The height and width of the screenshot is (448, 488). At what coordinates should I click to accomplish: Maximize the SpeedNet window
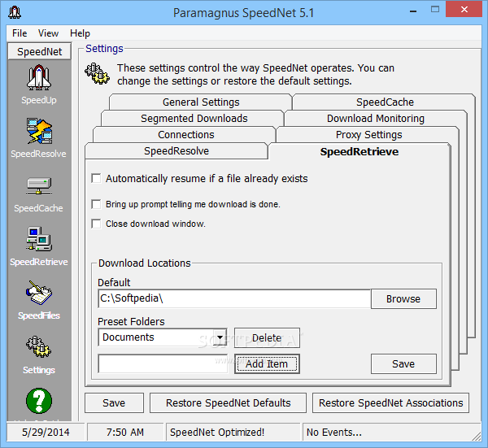[x=435, y=9]
